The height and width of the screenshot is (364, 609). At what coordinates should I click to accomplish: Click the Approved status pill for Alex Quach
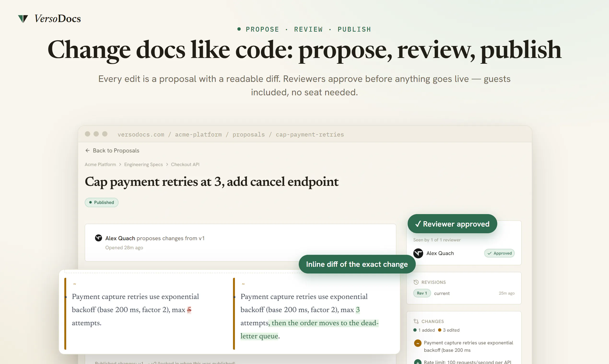pyautogui.click(x=499, y=253)
